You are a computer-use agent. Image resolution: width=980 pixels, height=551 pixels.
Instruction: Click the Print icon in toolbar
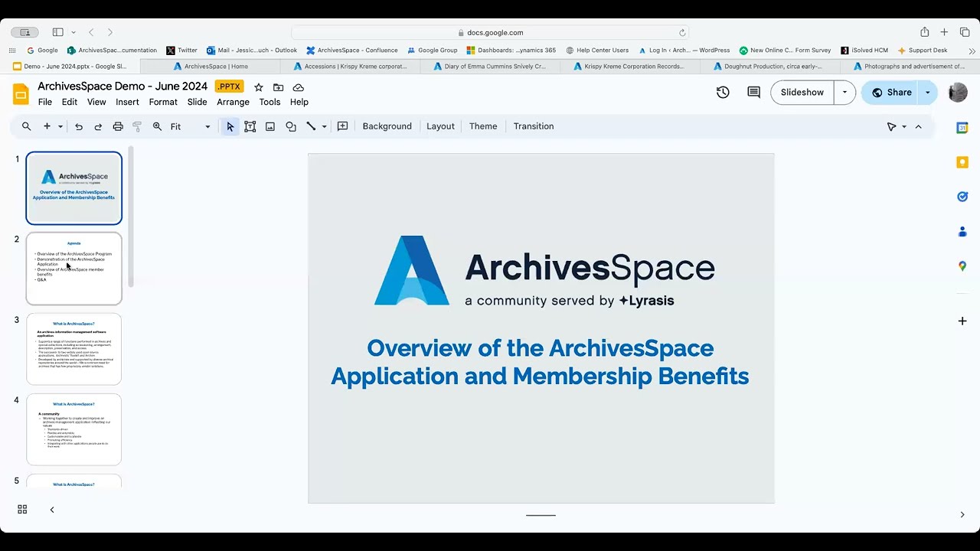click(x=118, y=126)
